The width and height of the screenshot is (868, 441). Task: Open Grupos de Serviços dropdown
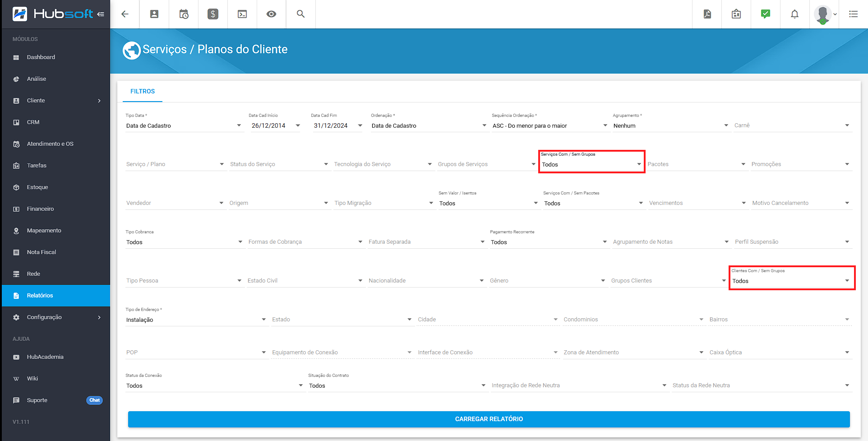pyautogui.click(x=487, y=164)
